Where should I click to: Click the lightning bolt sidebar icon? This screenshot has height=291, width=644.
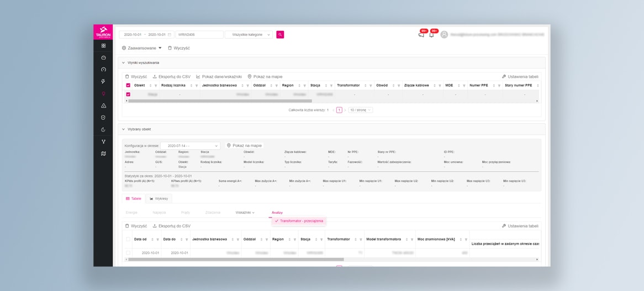(x=103, y=82)
